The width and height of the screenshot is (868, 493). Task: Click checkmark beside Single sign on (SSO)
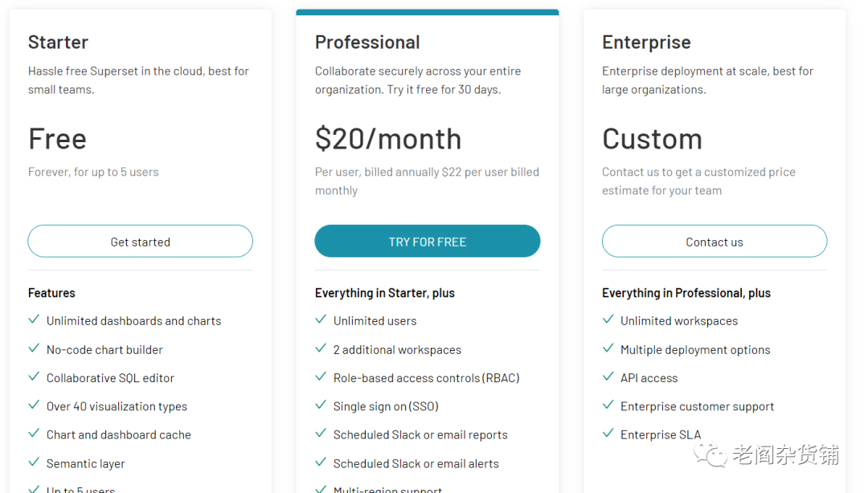click(321, 405)
